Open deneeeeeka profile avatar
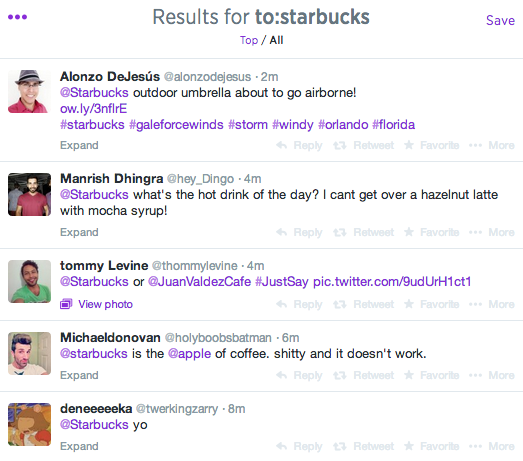This screenshot has height=461, width=523. (29, 424)
